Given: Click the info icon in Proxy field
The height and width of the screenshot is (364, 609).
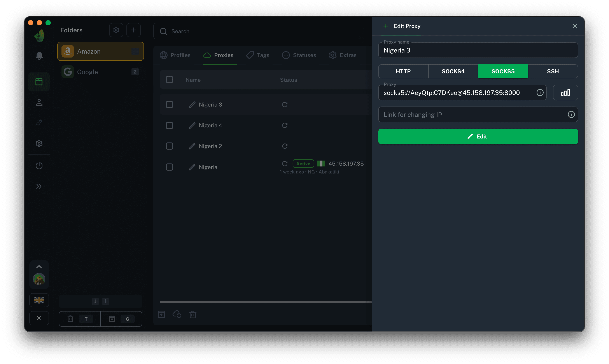Looking at the screenshot, I should click(540, 93).
